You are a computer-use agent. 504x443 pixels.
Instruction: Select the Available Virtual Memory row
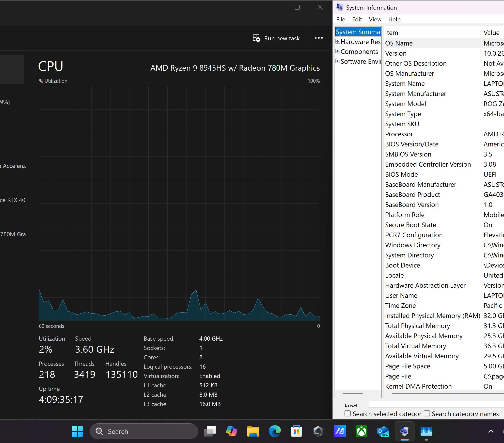coord(444,356)
